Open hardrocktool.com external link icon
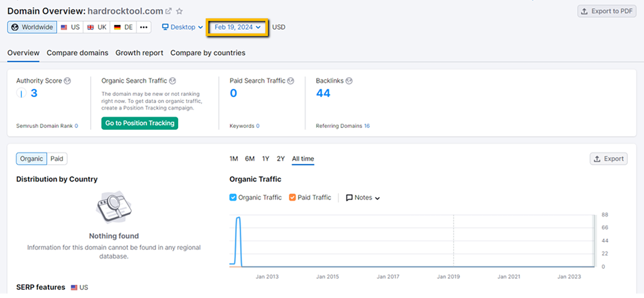This screenshot has height=298, width=644. pos(169,11)
